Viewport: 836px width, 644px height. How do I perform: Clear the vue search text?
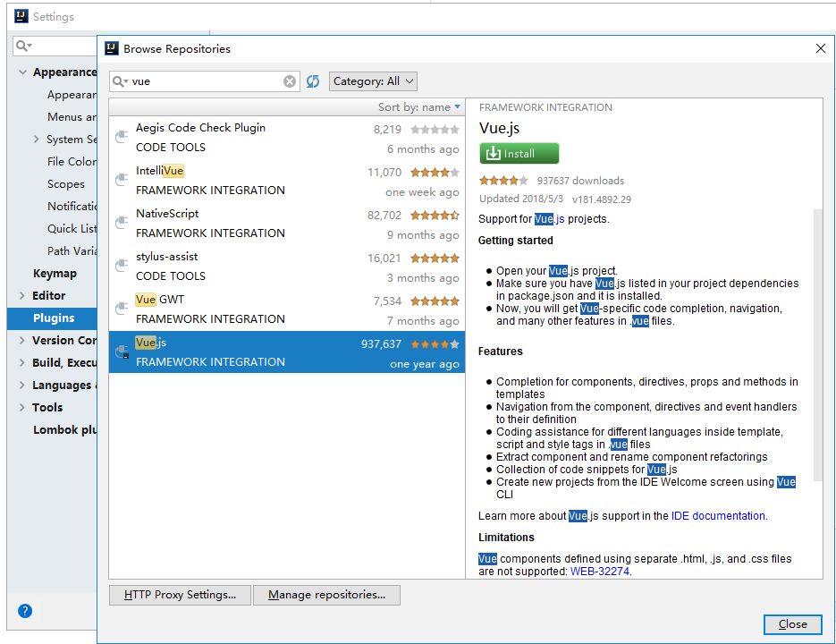pos(290,81)
